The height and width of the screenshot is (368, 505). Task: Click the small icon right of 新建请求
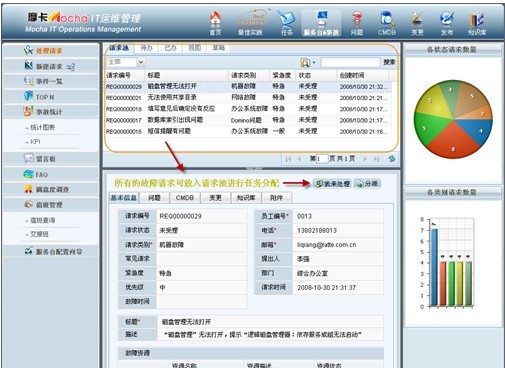click(70, 67)
